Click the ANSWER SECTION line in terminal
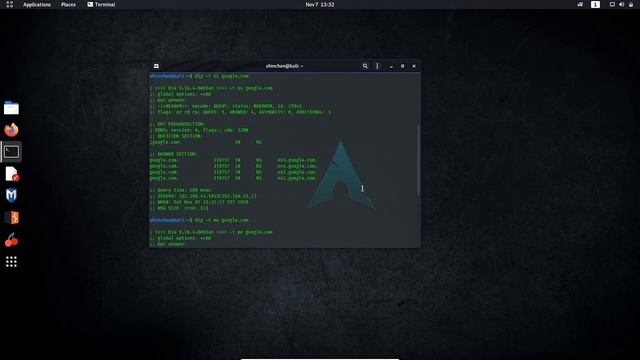 pyautogui.click(x=173, y=154)
